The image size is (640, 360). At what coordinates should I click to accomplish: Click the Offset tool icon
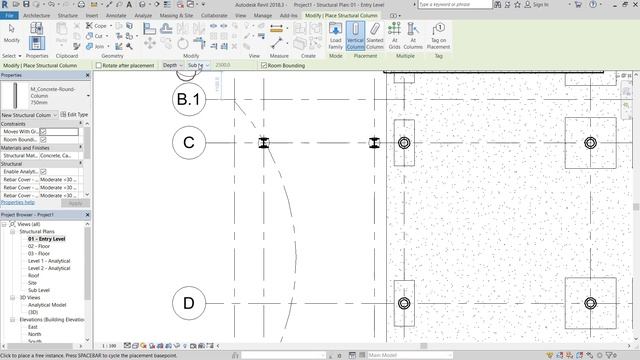(166, 29)
